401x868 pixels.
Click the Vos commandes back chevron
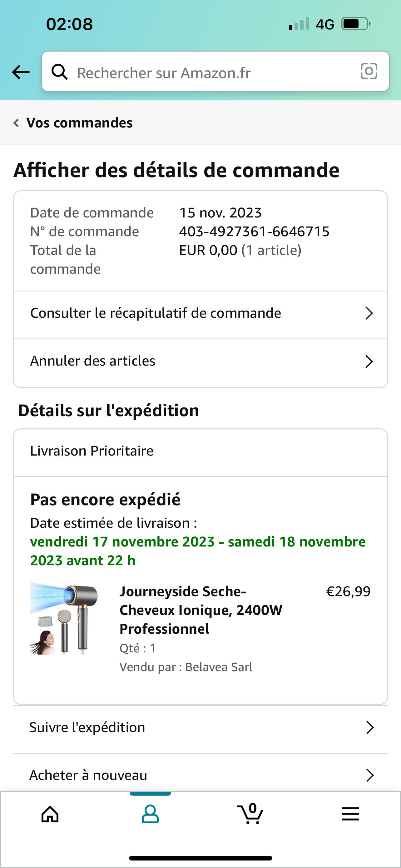16,123
